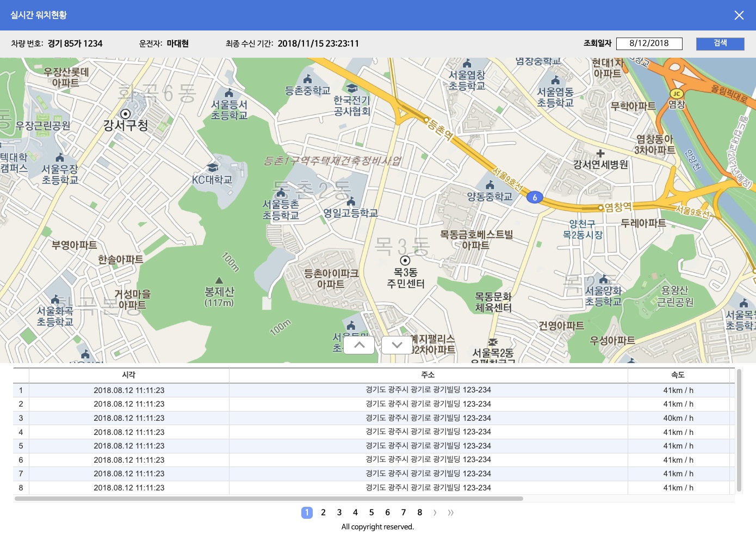Select page 8 in pagination
Image resolution: width=756 pixels, height=540 pixels.
(420, 513)
